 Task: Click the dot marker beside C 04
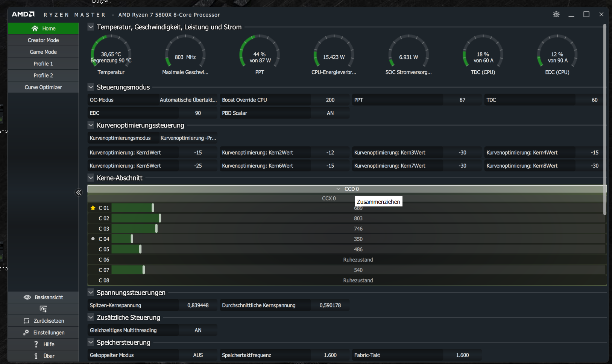pyautogui.click(x=93, y=239)
